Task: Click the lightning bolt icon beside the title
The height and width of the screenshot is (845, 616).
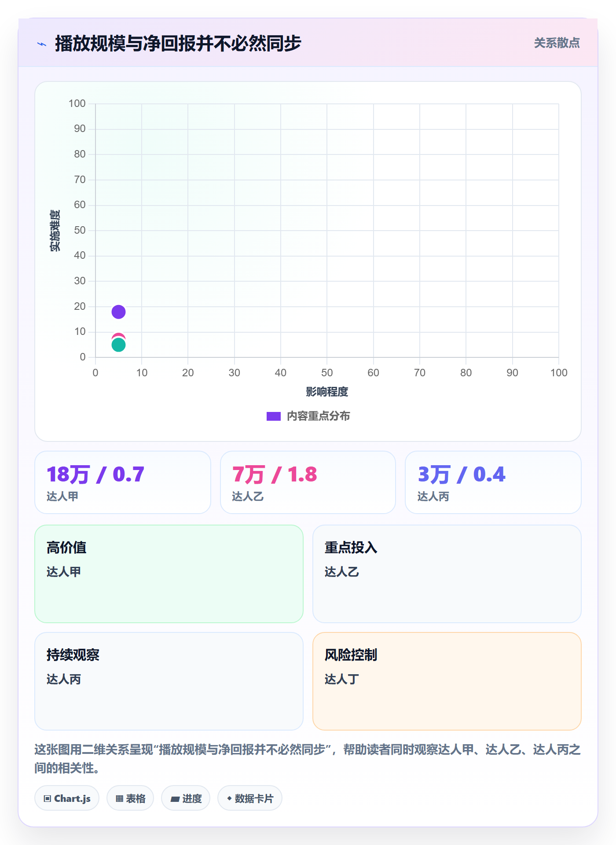Action: click(42, 44)
